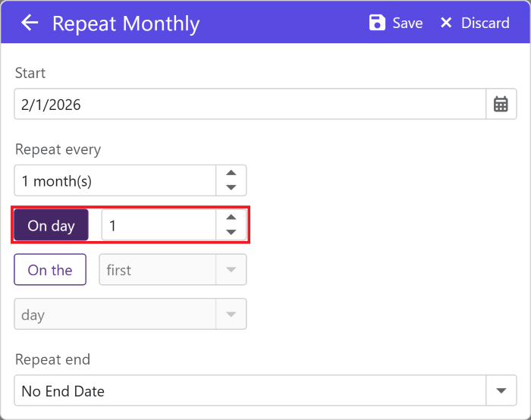Image resolution: width=531 pixels, height=420 pixels.
Task: Click the Save floppy disk icon
Action: click(x=377, y=23)
